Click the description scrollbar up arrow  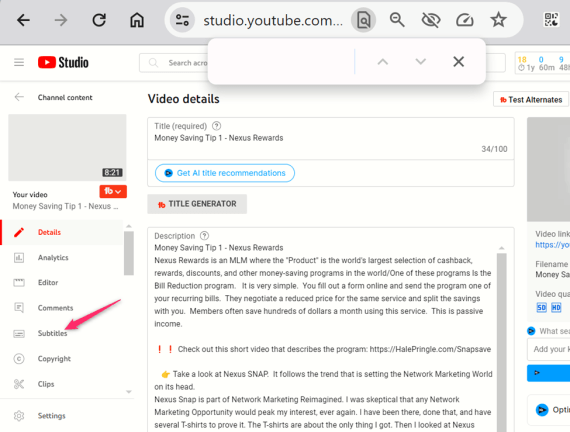[502, 248]
